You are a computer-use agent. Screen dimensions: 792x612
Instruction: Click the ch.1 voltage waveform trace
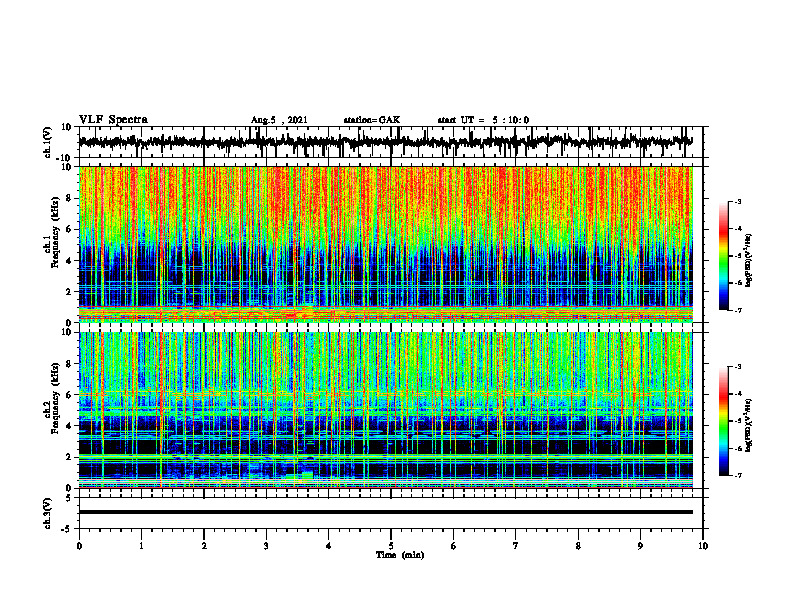385,142
